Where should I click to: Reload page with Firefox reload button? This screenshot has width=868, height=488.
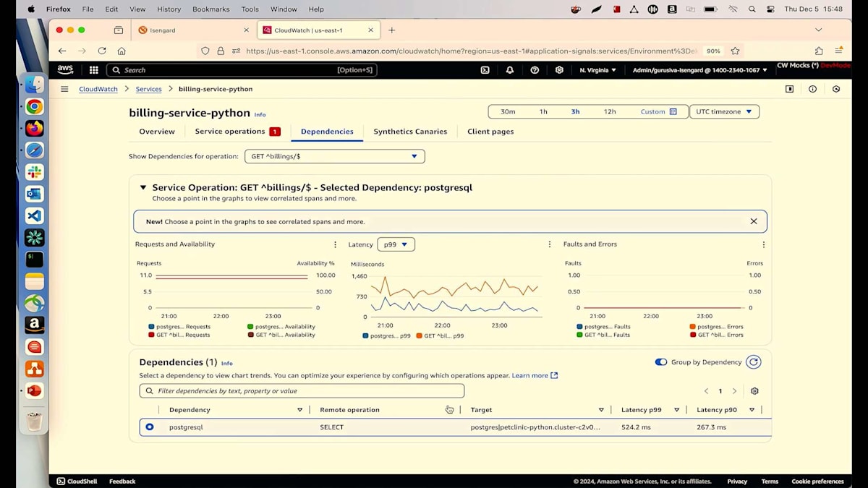pos(102,51)
